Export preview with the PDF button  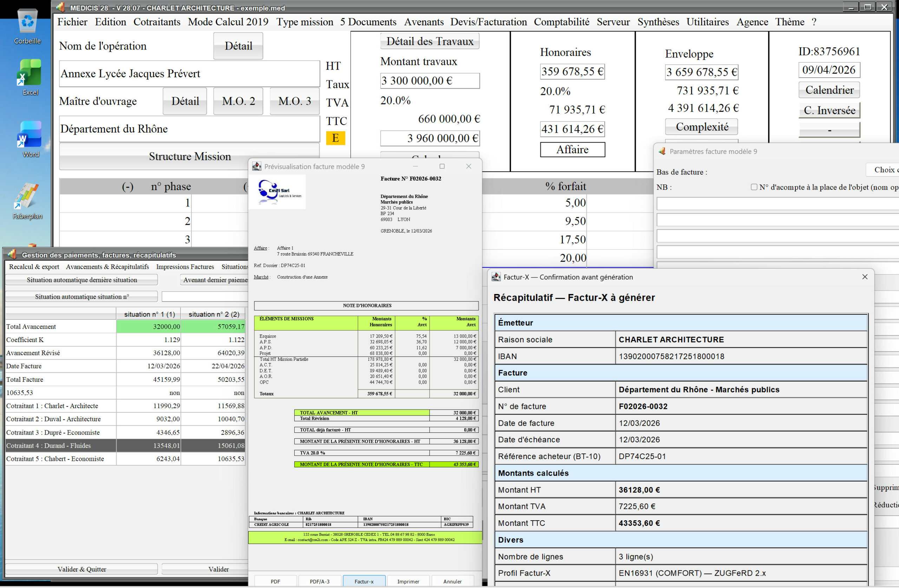tap(275, 581)
